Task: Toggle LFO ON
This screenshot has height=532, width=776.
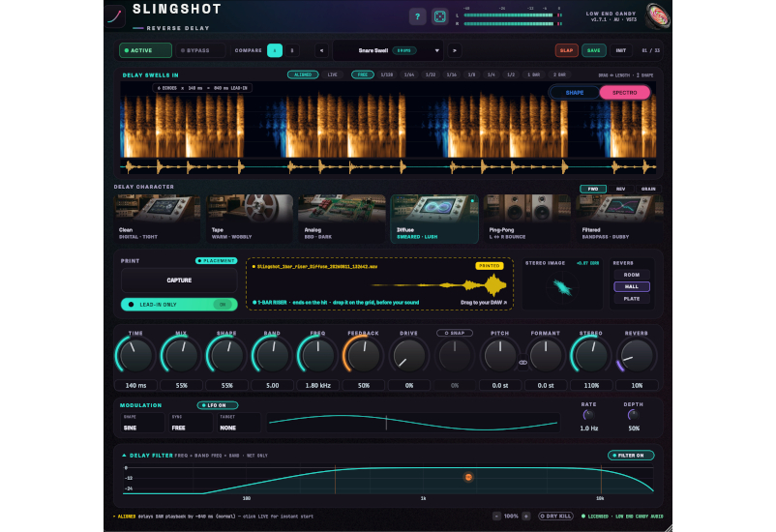Action: pyautogui.click(x=218, y=405)
